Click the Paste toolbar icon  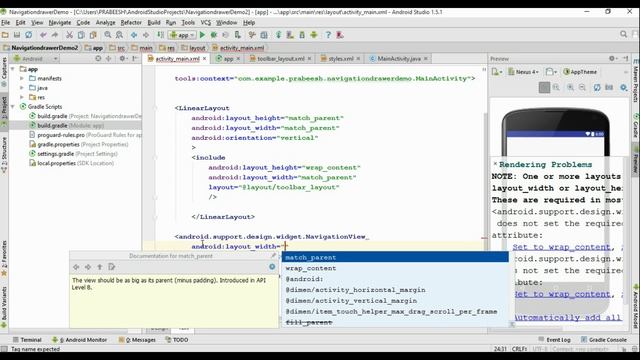[x=93, y=35]
